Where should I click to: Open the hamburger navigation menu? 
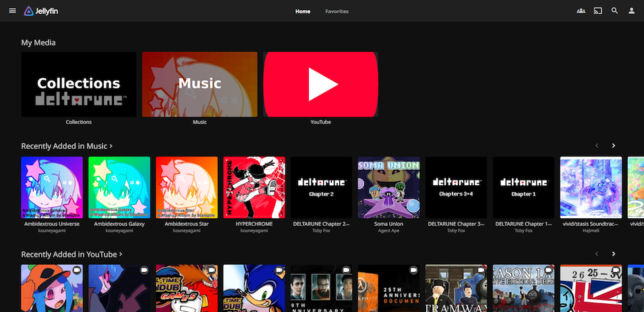[12, 11]
